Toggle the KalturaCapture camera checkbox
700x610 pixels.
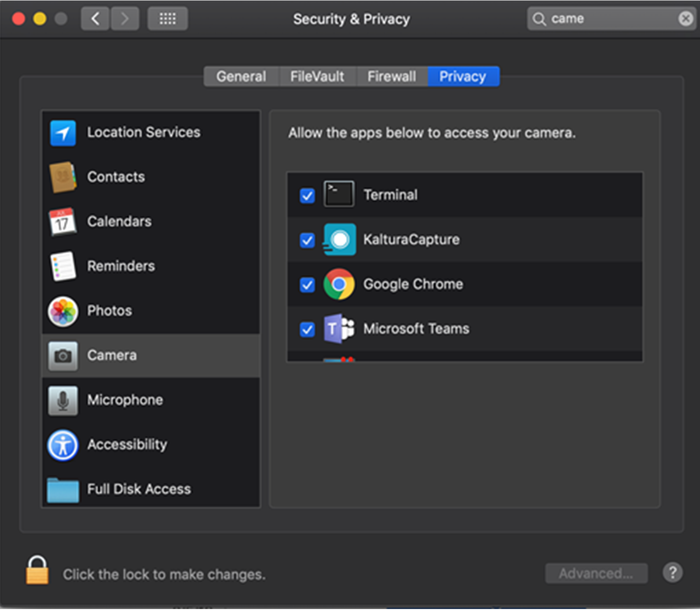point(308,240)
